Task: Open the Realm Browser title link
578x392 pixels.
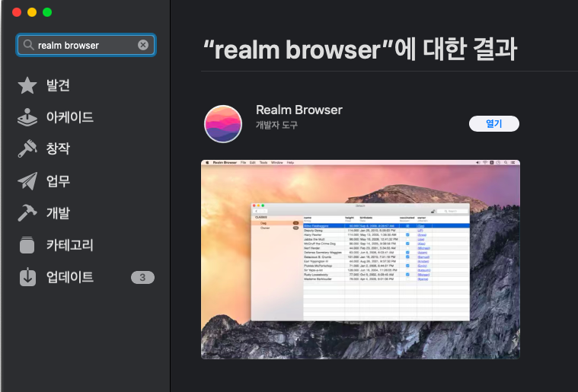Action: [299, 110]
